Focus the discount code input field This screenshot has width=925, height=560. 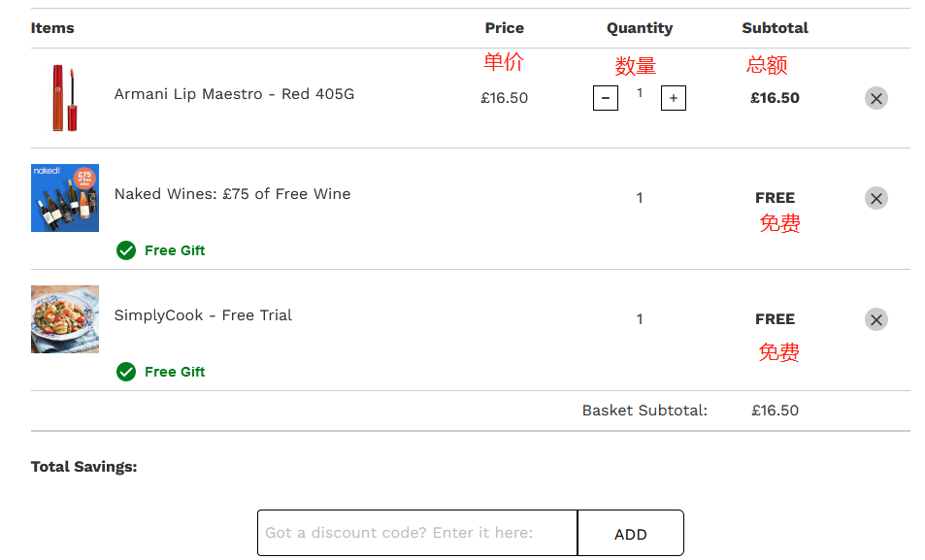[x=417, y=533]
